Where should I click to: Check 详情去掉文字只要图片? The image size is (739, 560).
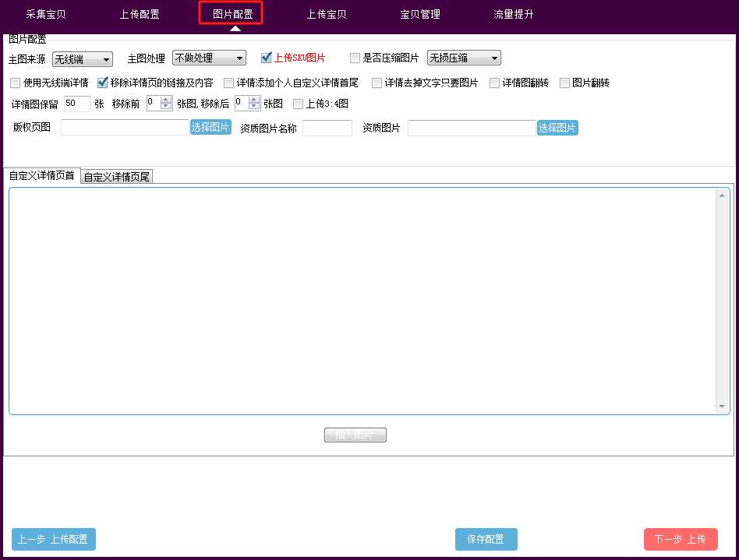pyautogui.click(x=377, y=83)
